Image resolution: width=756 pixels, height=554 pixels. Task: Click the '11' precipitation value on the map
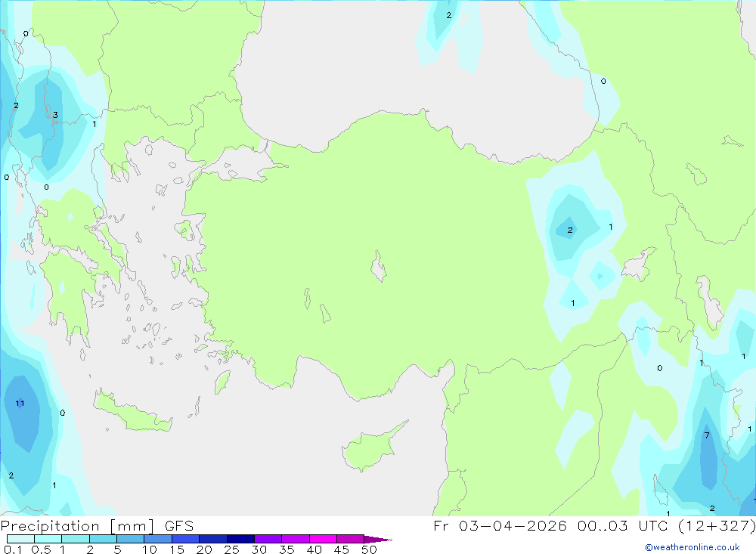coord(20,404)
